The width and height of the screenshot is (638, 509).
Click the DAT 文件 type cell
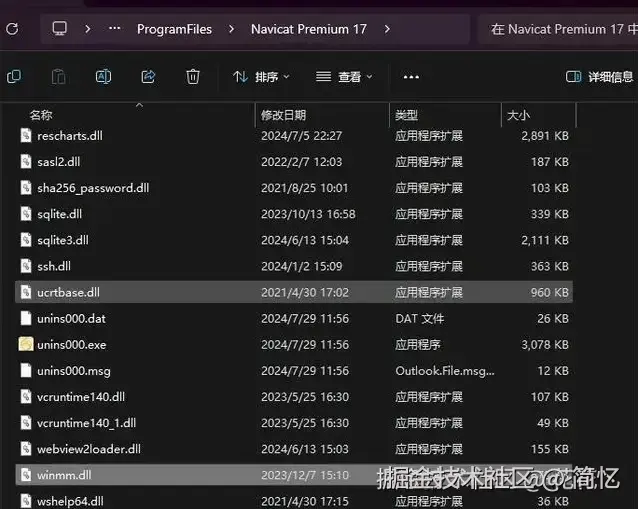pos(420,319)
